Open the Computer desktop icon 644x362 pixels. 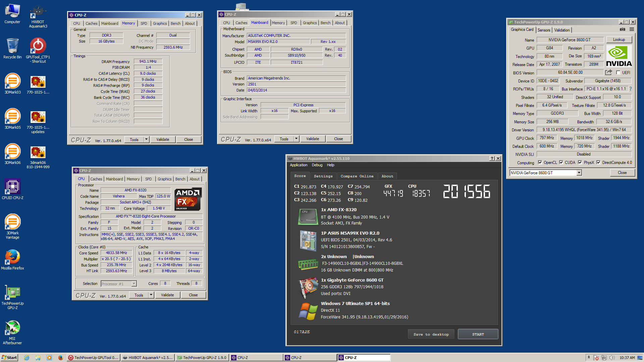pyautogui.click(x=12, y=14)
